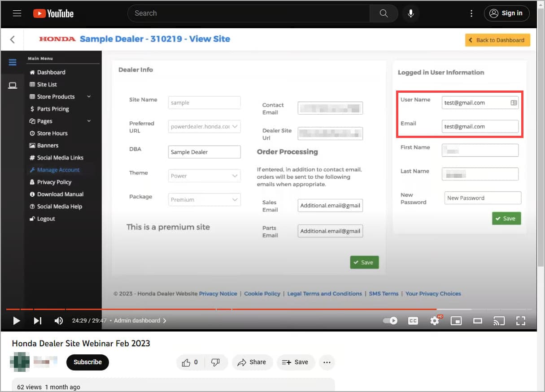Open more actions menu beside Save

click(x=327, y=362)
